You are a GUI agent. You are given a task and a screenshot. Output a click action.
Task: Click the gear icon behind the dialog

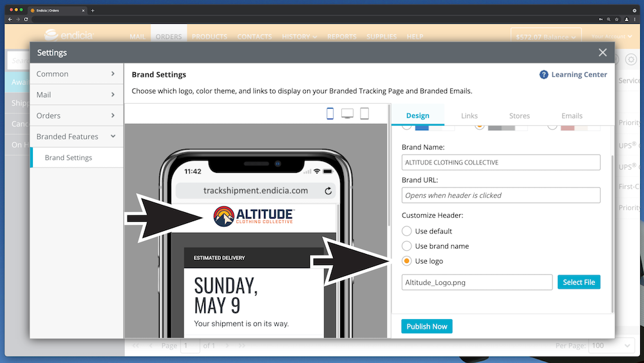(631, 59)
